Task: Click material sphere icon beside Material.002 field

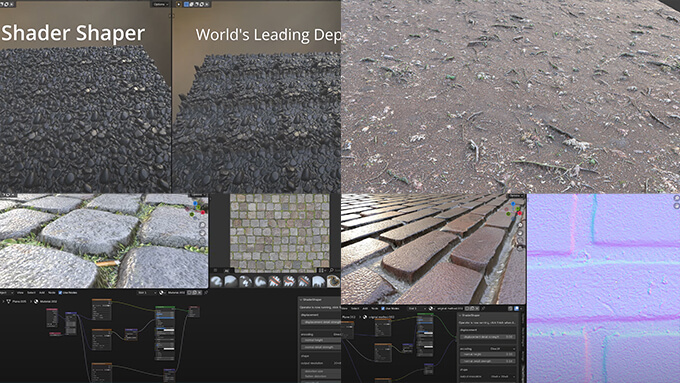Action: click(x=161, y=292)
